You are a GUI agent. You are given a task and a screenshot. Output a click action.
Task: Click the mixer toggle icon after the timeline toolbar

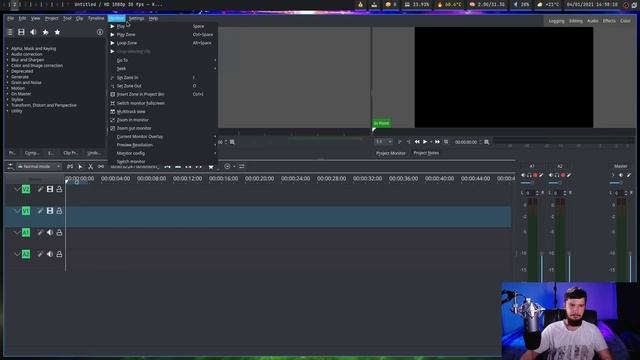242,167
